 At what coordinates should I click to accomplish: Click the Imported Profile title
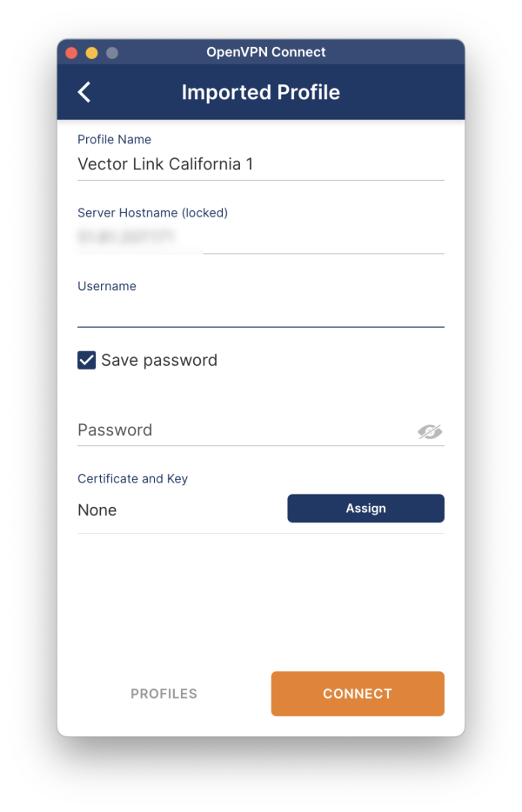(x=261, y=91)
